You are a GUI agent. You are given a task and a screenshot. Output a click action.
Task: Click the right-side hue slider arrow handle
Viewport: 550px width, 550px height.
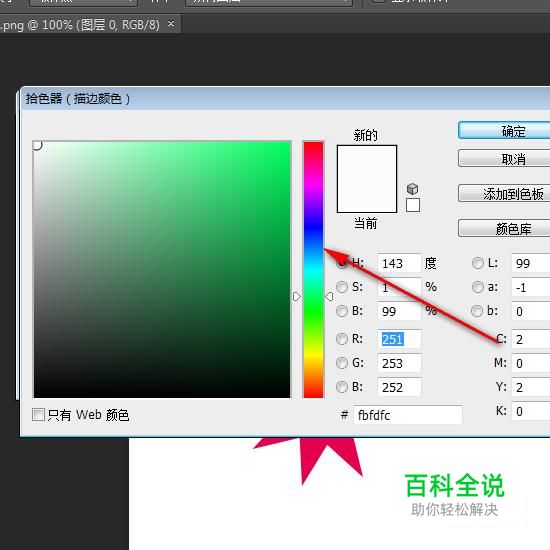coord(329,296)
